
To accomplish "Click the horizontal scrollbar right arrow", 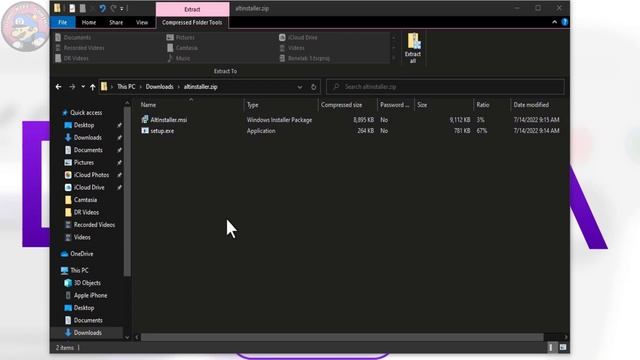I will 566,337.
